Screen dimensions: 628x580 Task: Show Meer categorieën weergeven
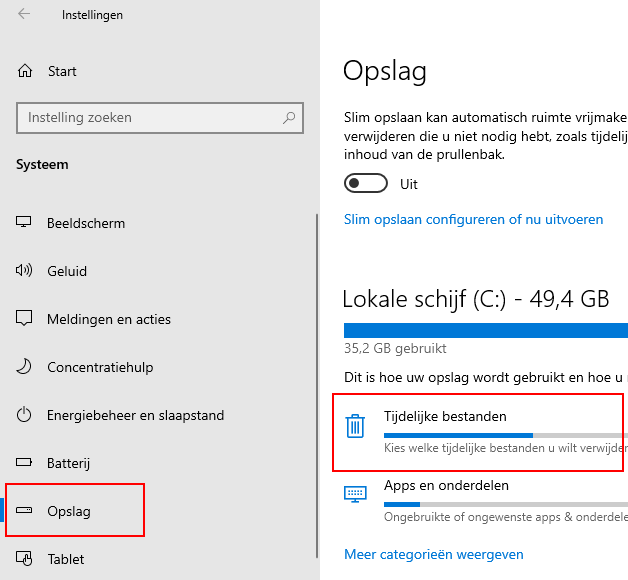[x=433, y=554]
